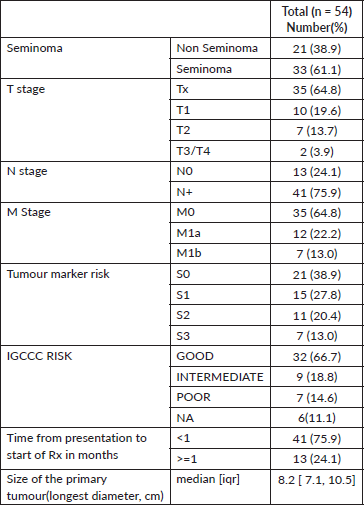Select the 'N stage' category cell
The height and width of the screenshot is (505, 364).
(85, 182)
